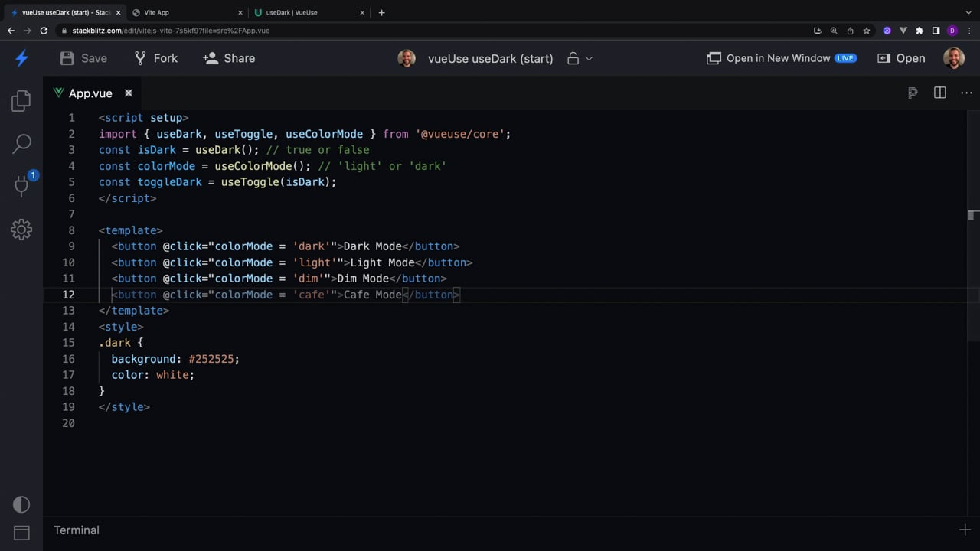
Task: Click the install app icon in address bar
Action: (x=818, y=31)
